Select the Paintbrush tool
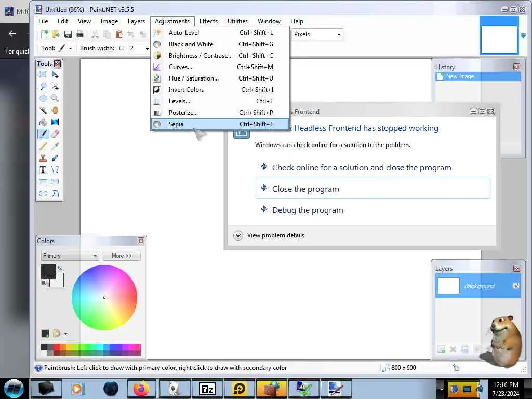This screenshot has height=399, width=532. click(x=43, y=134)
